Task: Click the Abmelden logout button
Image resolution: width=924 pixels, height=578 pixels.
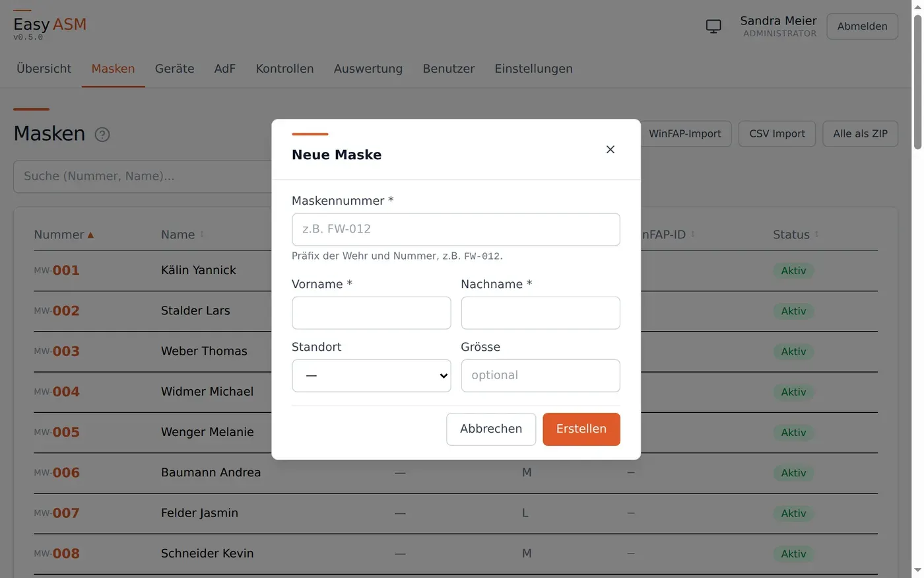Action: [863, 26]
